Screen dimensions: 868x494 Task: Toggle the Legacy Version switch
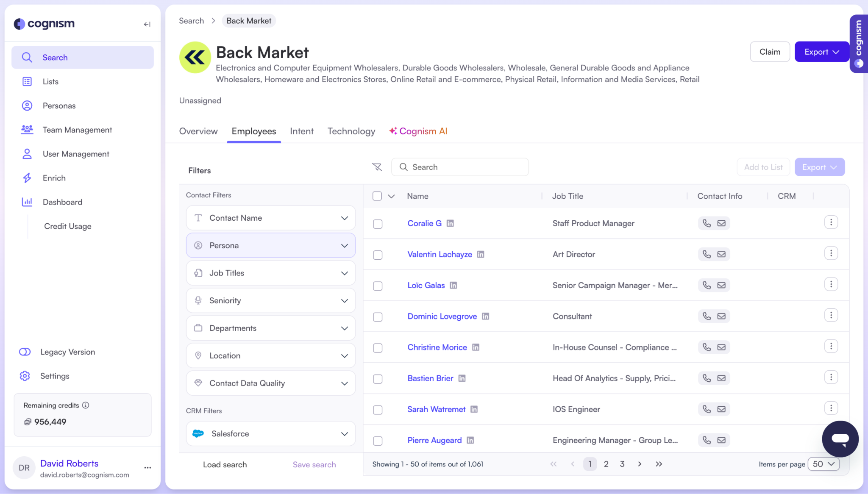[x=25, y=352]
